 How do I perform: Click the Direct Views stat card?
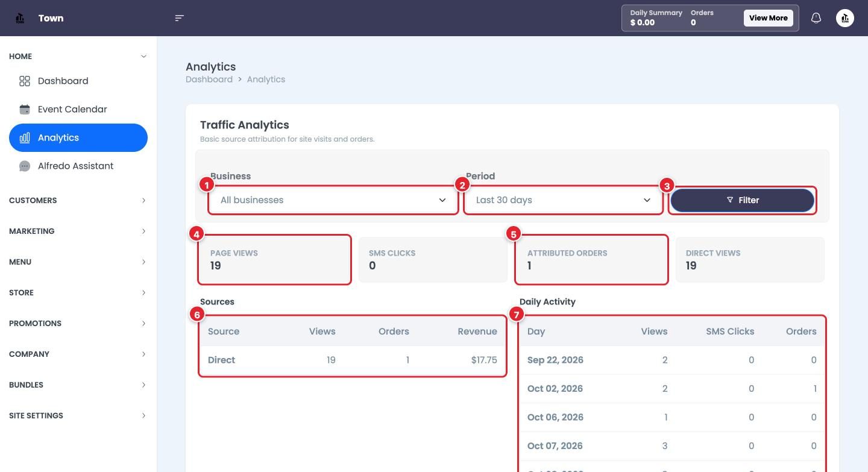[750, 260]
